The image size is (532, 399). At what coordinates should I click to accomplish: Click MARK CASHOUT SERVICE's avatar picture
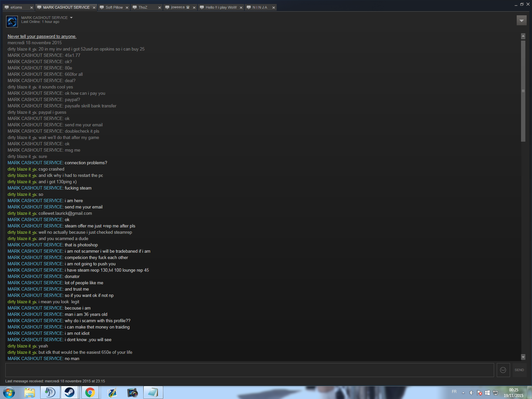coord(12,22)
